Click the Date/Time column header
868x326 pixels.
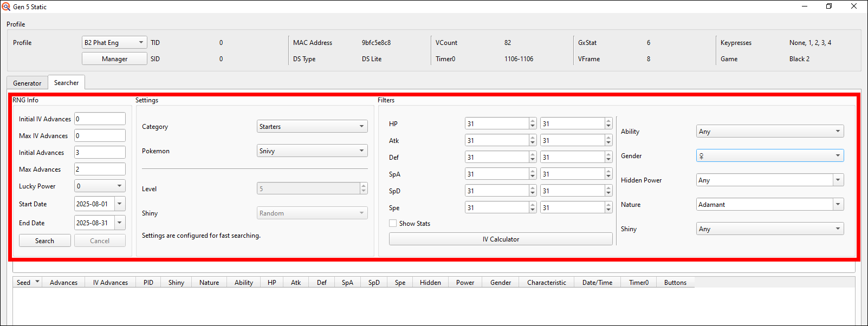click(597, 282)
